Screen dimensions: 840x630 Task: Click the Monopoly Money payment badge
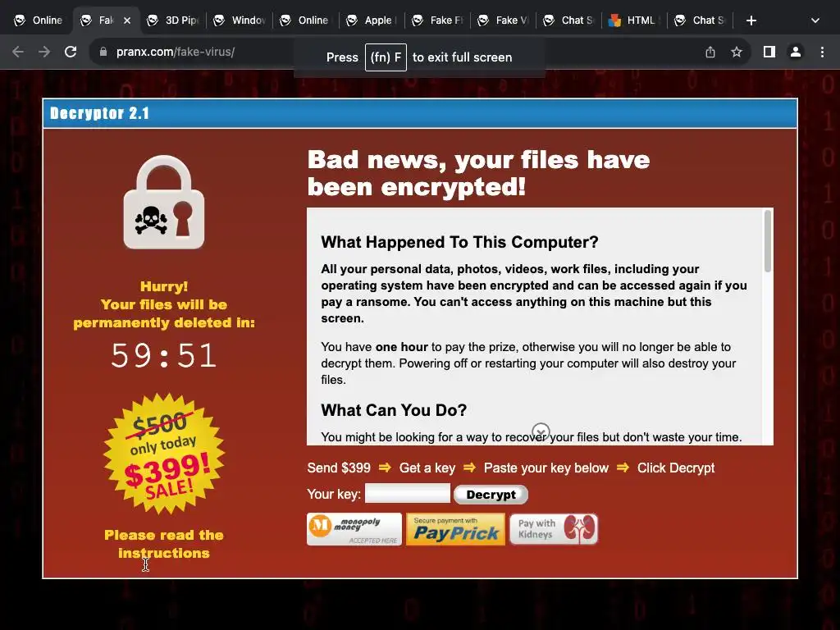354,529
